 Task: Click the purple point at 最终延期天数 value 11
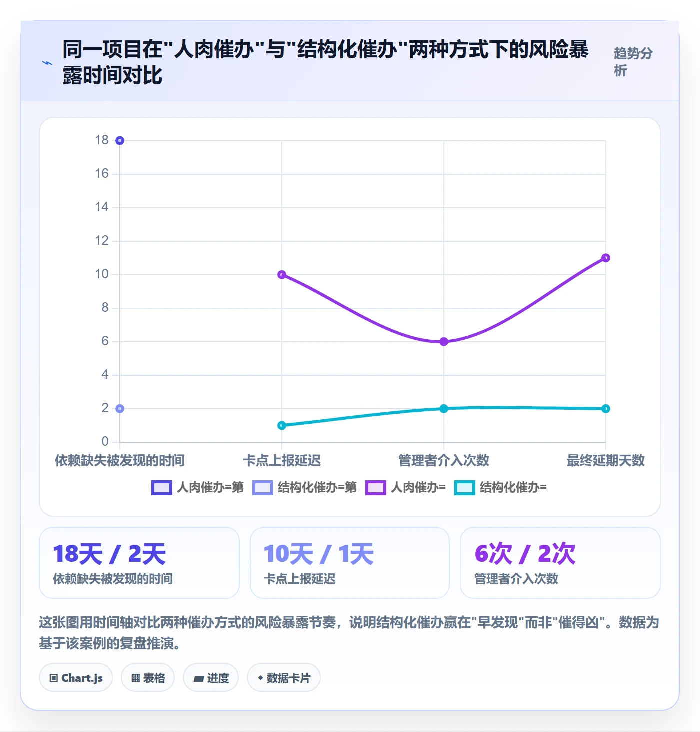(606, 258)
